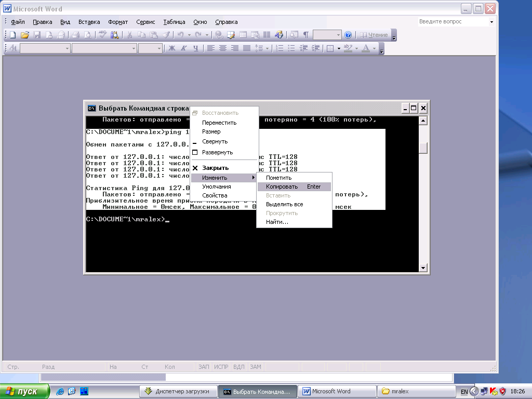Screen dimensions: 532x399
Task: Open the font color dropdown arrow
Action: point(374,48)
